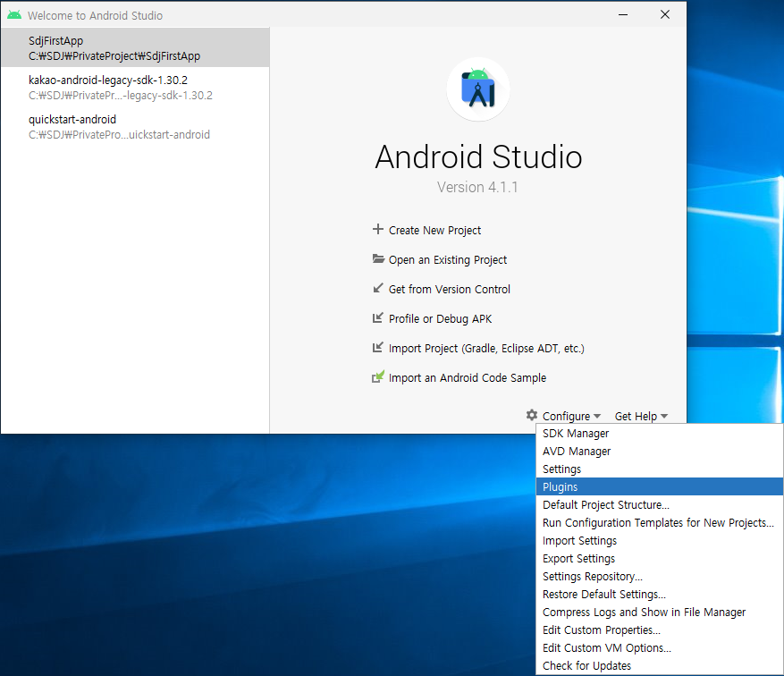Choose Open an Existing Project
Viewport: 784px width, 676px height.
[x=448, y=260]
